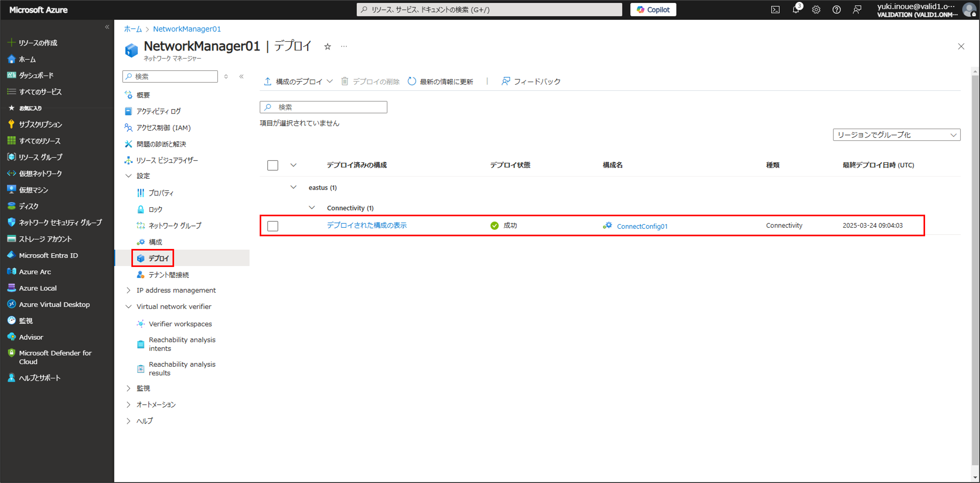Expand the オートメーション section
This screenshot has height=483, width=980.
129,405
